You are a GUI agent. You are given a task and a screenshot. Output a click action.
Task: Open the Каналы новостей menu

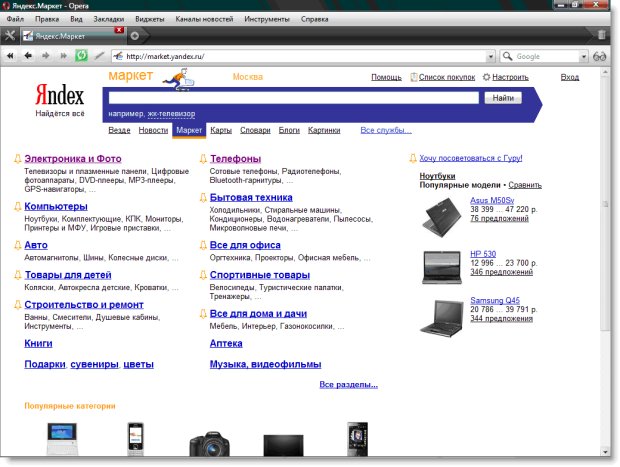204,19
